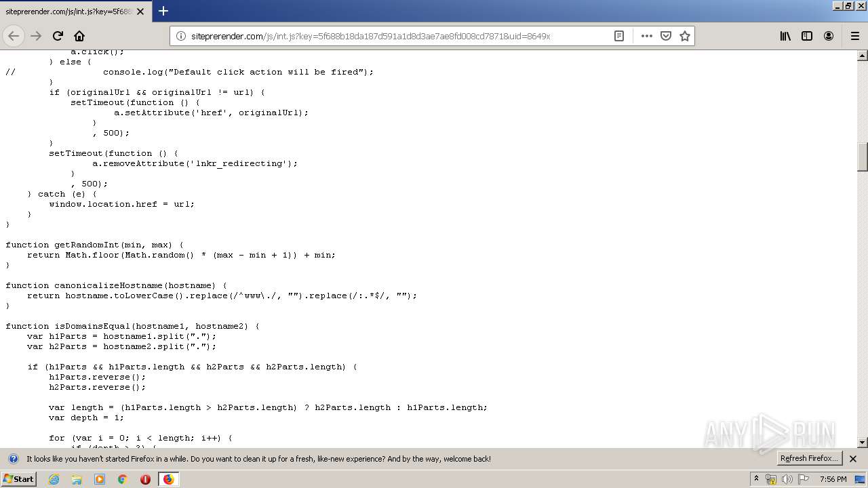This screenshot has height=488, width=868.
Task: Show the sidebars
Action: (807, 36)
